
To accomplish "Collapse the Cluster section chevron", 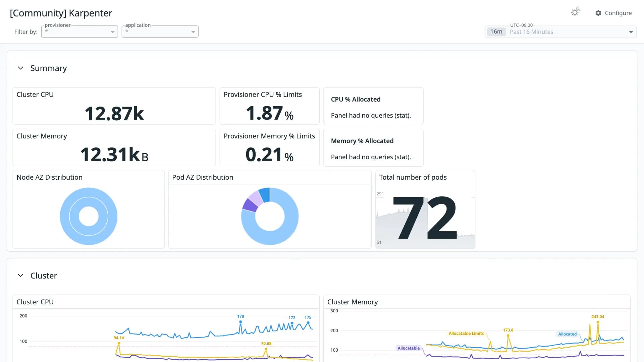I will coord(20,276).
